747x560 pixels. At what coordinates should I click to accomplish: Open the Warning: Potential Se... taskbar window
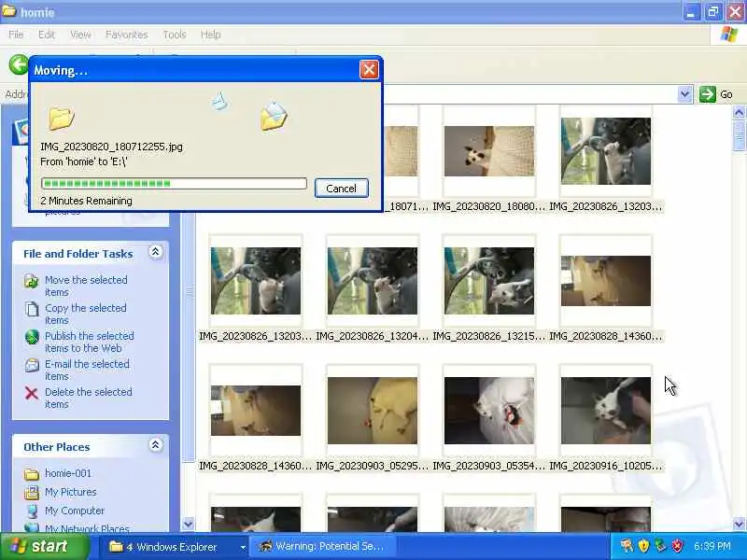[323, 547]
